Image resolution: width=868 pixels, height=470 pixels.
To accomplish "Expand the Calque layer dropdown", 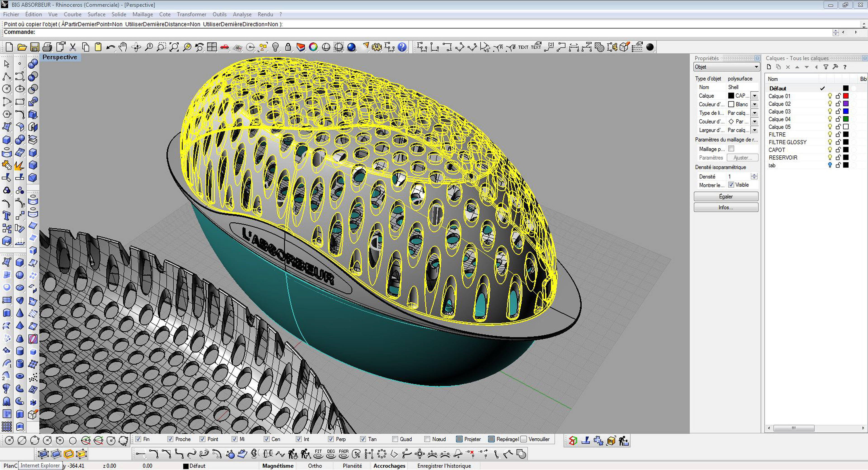I will click(755, 96).
